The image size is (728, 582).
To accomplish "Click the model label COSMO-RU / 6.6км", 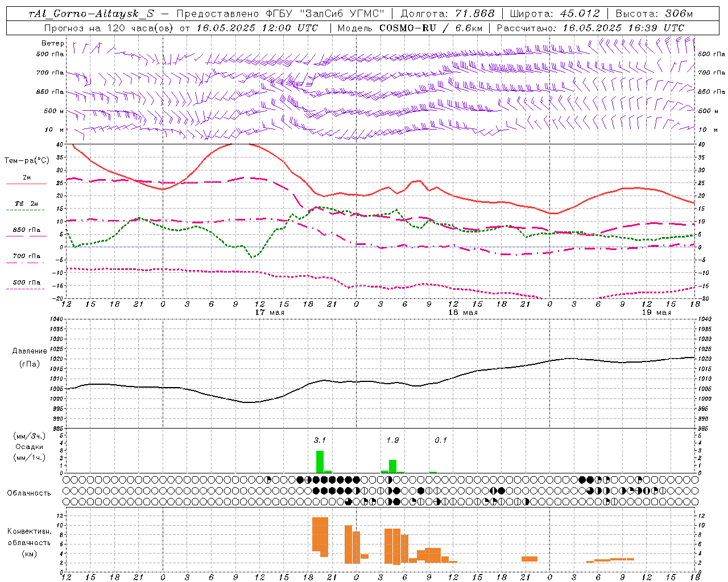I will click(431, 28).
